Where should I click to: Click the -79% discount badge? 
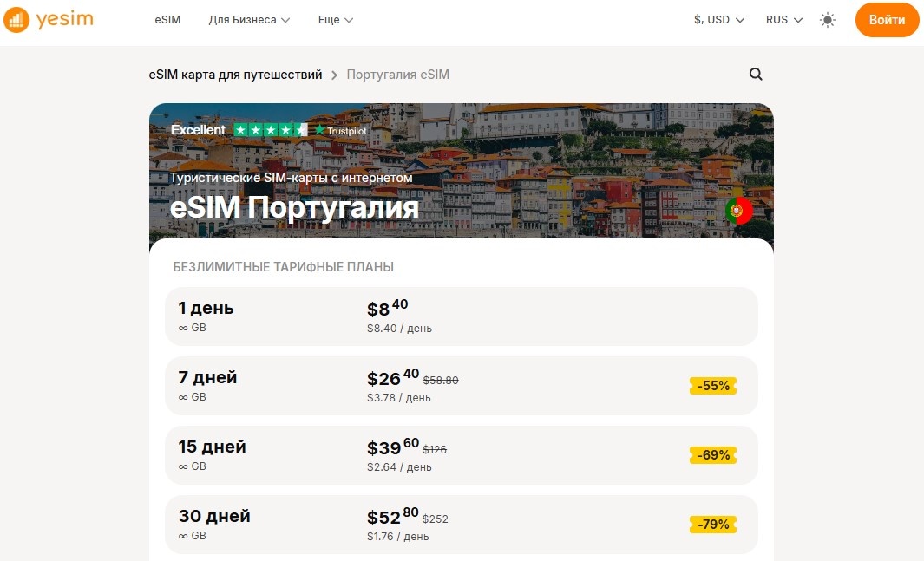point(712,524)
